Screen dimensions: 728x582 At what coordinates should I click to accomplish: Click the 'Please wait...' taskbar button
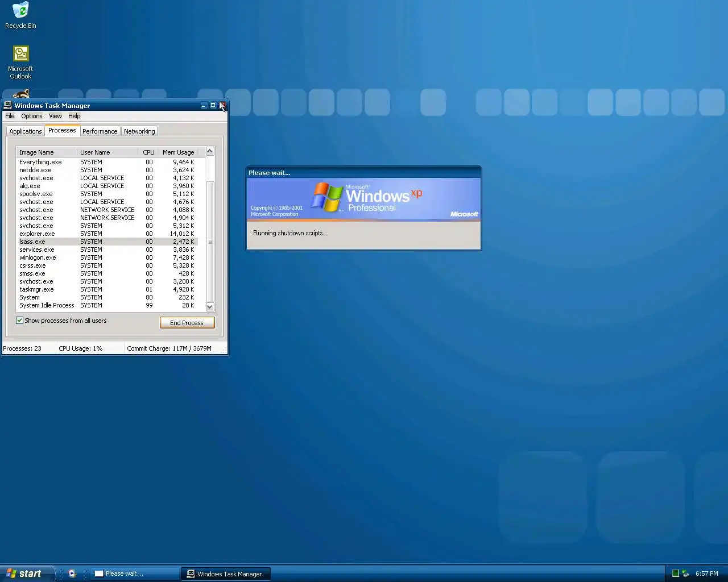click(x=135, y=573)
